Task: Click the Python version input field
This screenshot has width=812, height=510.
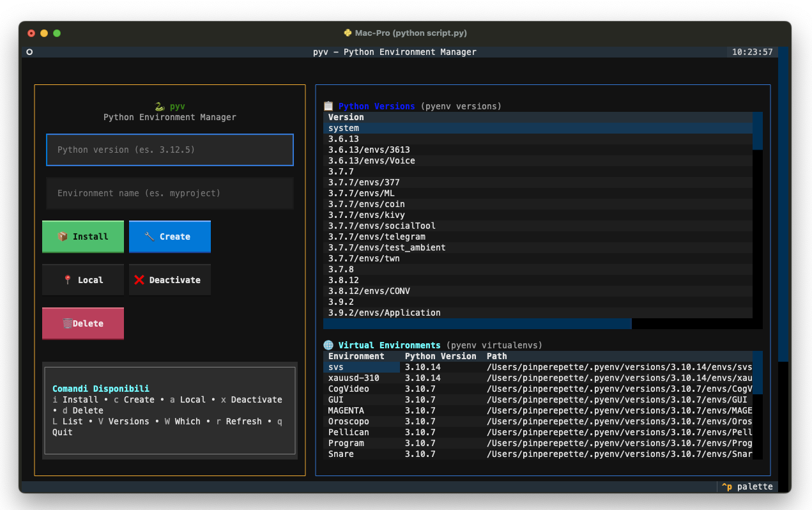Action: [169, 150]
